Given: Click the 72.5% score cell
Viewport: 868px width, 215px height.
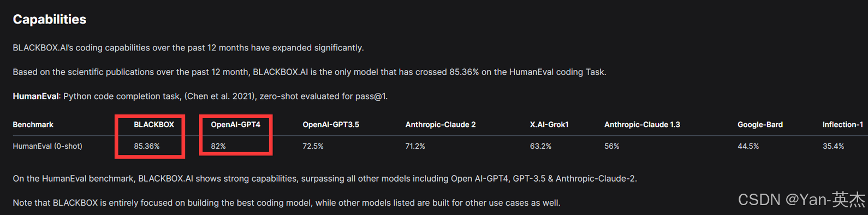Looking at the screenshot, I should [x=313, y=146].
